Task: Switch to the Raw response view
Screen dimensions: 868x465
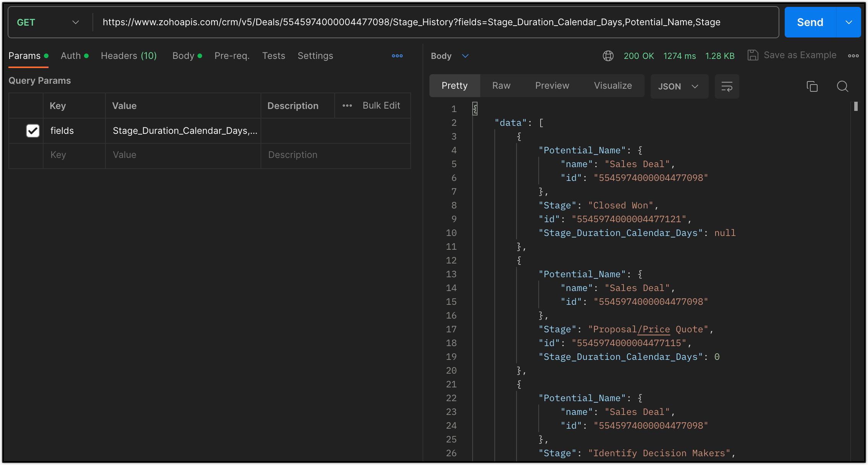Action: (x=501, y=86)
